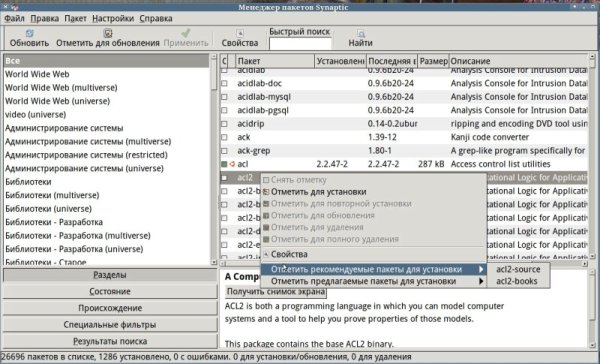
Task: Select Администрирование системы (restricted) section
Action: pos(106,155)
